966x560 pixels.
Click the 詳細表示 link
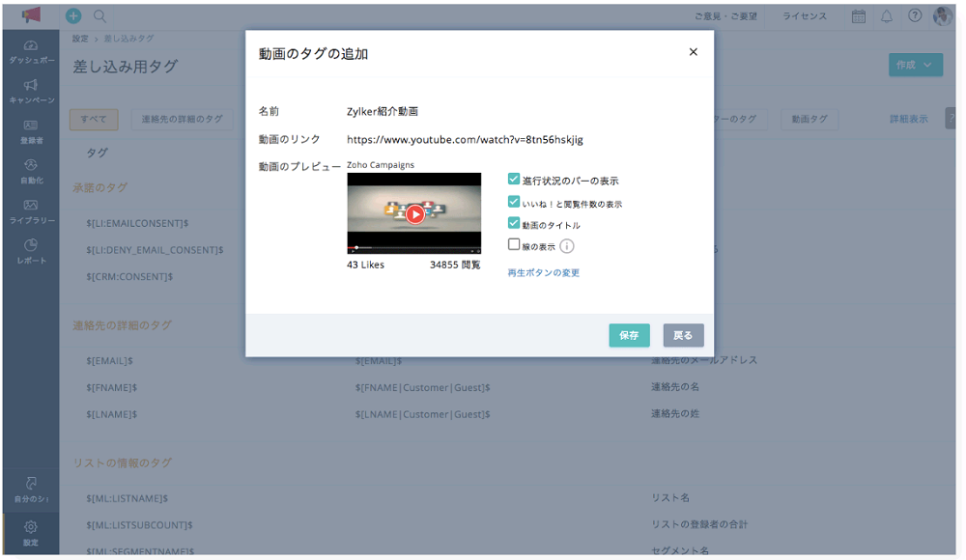pyautogui.click(x=909, y=119)
